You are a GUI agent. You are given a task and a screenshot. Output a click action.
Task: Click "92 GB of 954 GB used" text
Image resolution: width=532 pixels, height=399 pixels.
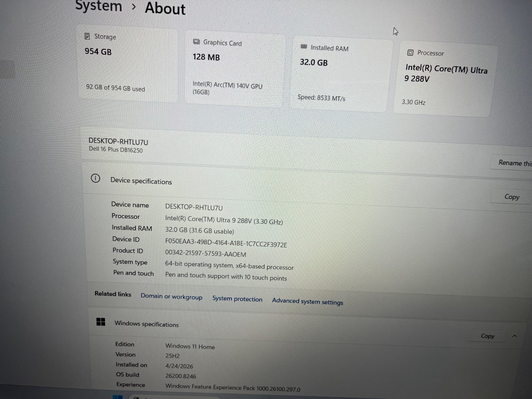pyautogui.click(x=115, y=88)
